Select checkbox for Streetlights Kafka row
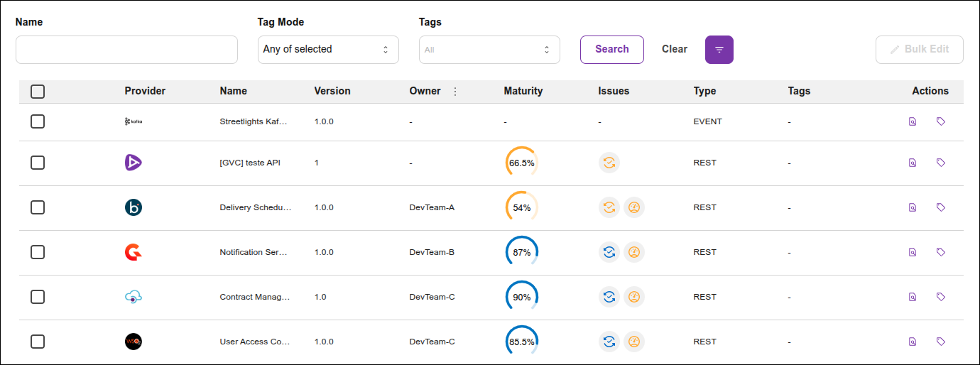 coord(38,121)
